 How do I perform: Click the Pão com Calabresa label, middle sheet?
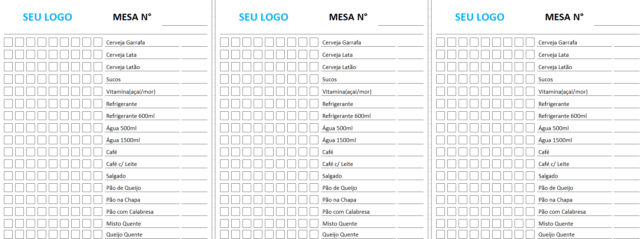click(x=346, y=212)
